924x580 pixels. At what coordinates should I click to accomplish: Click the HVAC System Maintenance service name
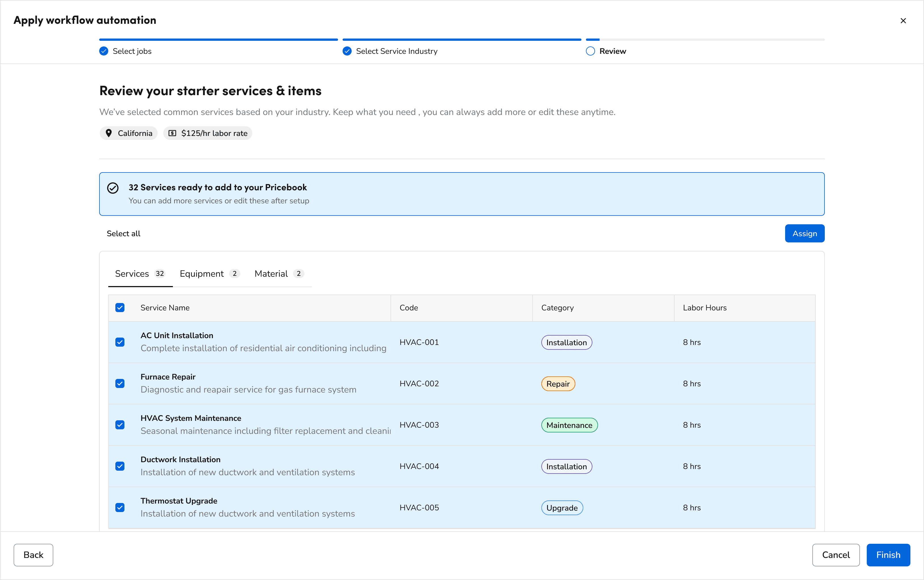click(x=191, y=418)
